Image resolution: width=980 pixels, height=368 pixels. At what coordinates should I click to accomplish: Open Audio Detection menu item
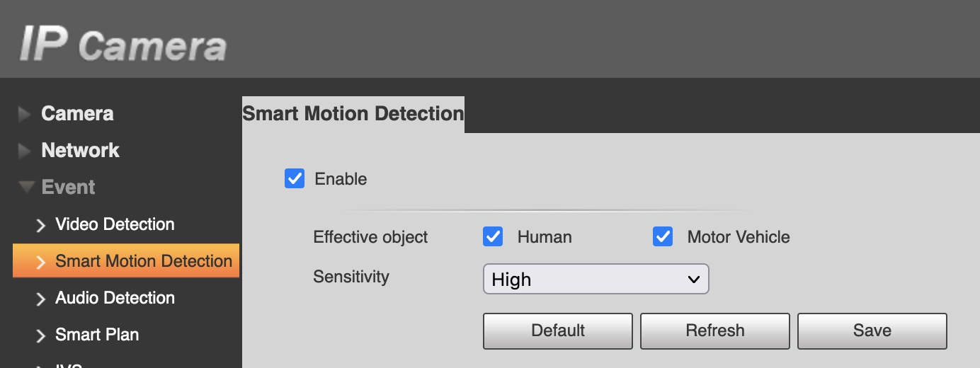click(115, 298)
